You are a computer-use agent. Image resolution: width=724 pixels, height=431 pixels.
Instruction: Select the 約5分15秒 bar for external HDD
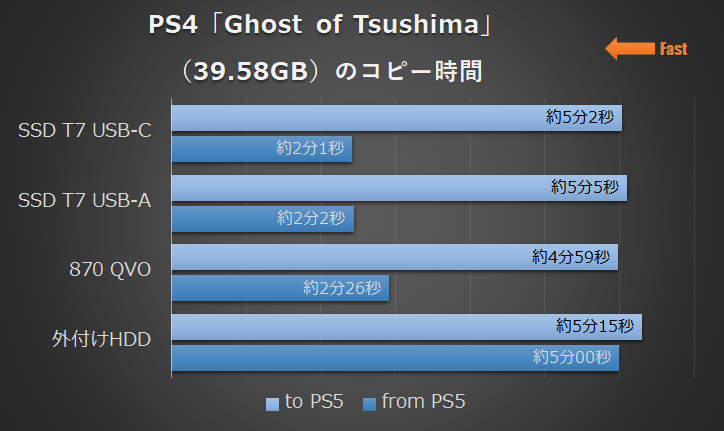click(407, 327)
